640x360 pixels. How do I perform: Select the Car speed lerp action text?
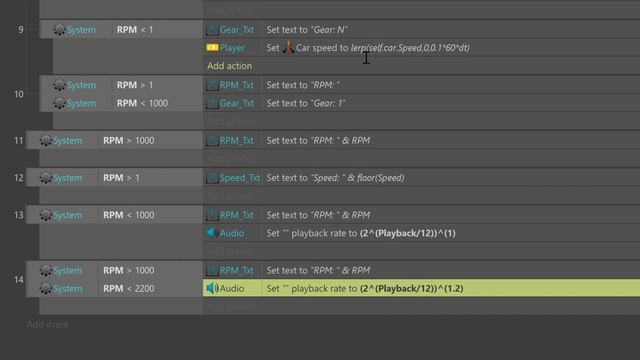tap(368, 48)
